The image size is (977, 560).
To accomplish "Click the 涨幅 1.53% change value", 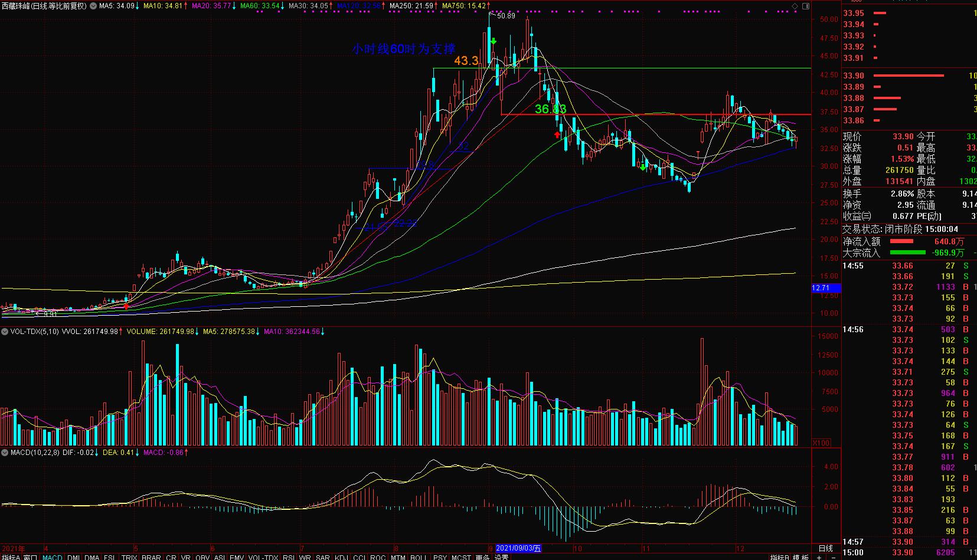I will [902, 159].
